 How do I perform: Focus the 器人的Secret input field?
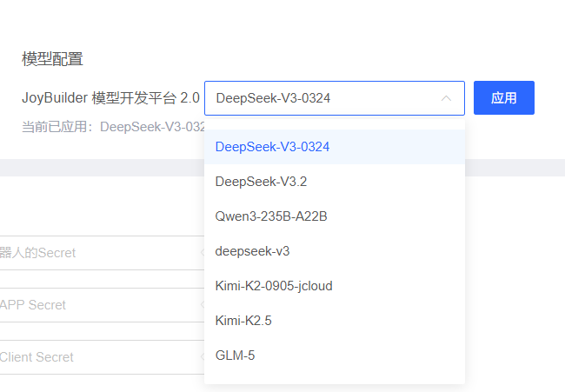pyautogui.click(x=102, y=253)
